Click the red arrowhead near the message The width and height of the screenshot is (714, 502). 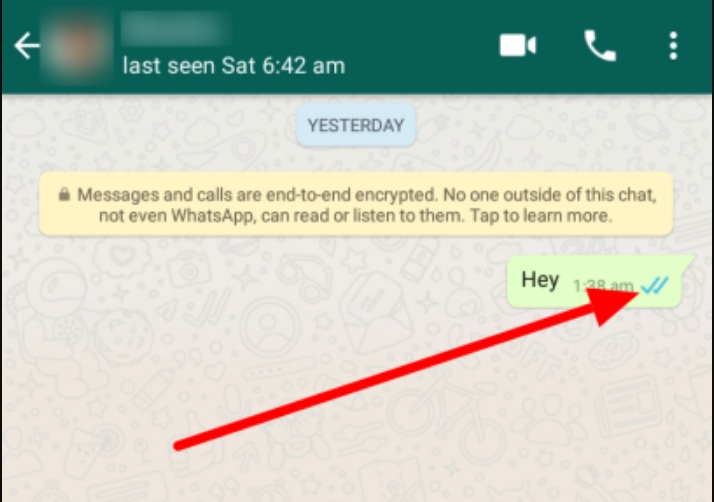click(611, 306)
